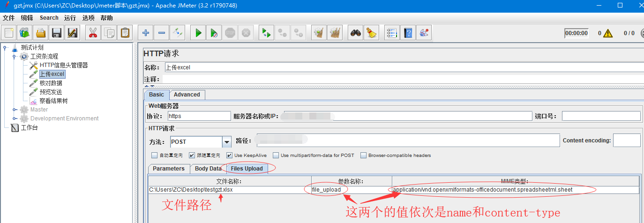Click the yellow warning triangle log indicator
Image resolution: width=644 pixels, height=223 pixels.
608,33
